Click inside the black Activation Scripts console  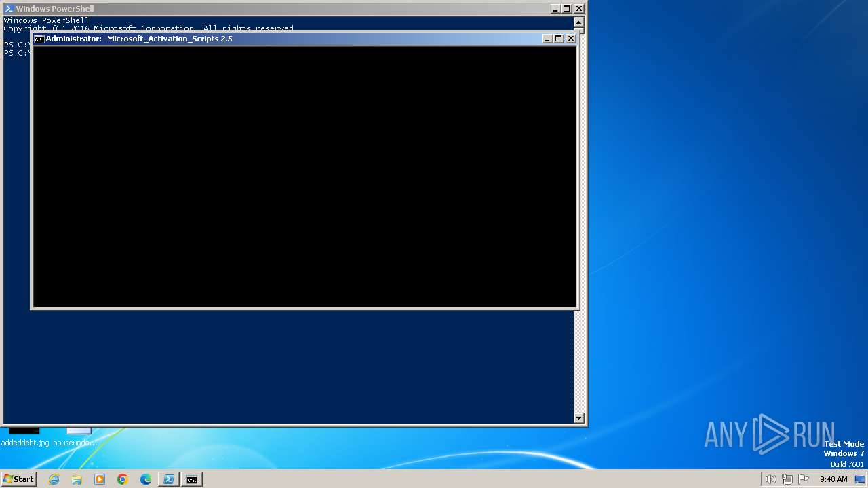coord(304,176)
